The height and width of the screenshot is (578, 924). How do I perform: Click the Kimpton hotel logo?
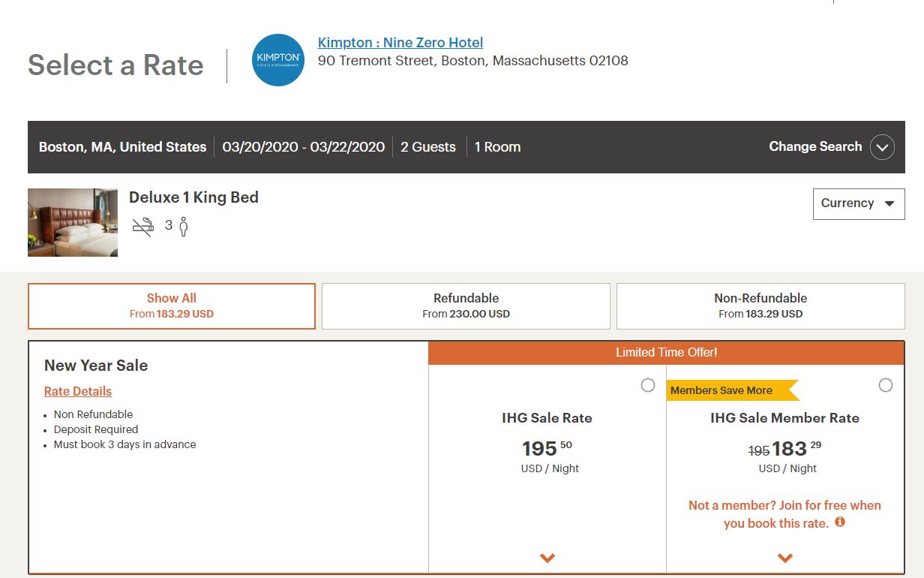[x=278, y=60]
